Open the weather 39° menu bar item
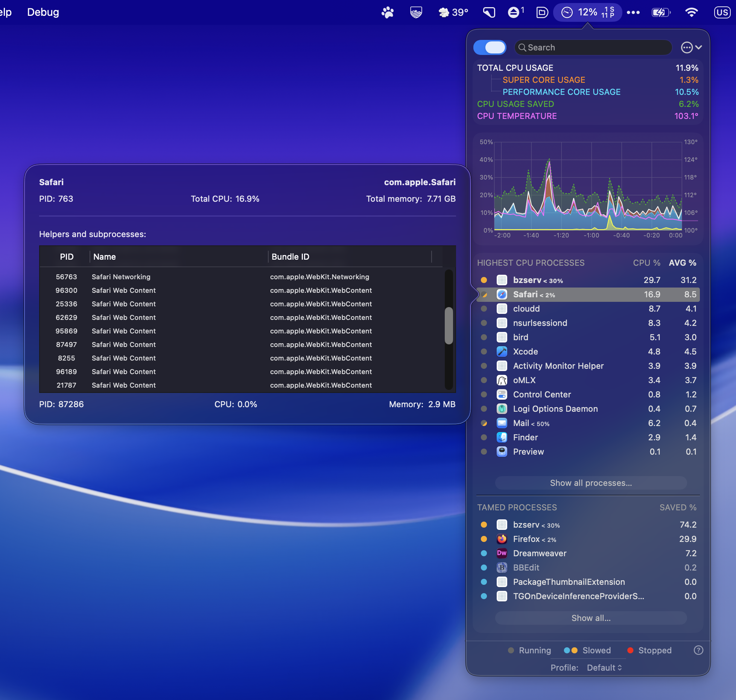736x700 pixels. [453, 12]
